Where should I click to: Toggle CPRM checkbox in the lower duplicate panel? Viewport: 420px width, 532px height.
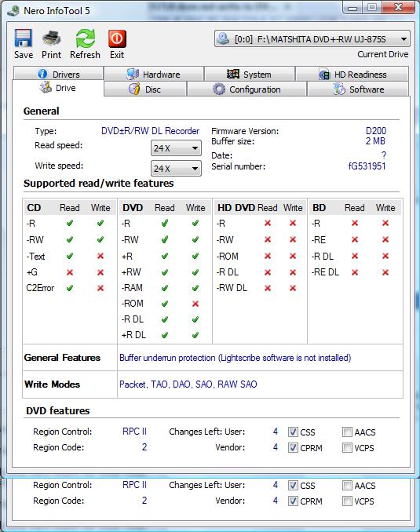pos(293,501)
